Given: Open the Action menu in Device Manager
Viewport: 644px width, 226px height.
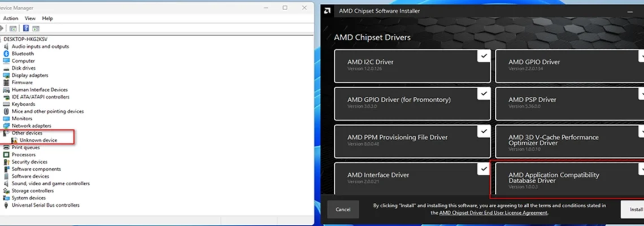Looking at the screenshot, I should tap(11, 19).
